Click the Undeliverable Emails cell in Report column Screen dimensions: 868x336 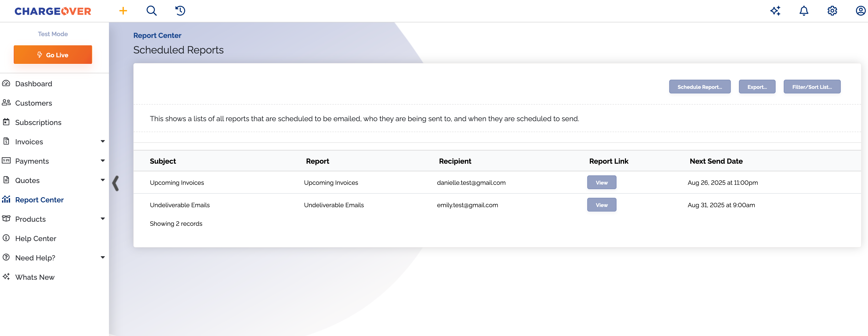(x=334, y=205)
